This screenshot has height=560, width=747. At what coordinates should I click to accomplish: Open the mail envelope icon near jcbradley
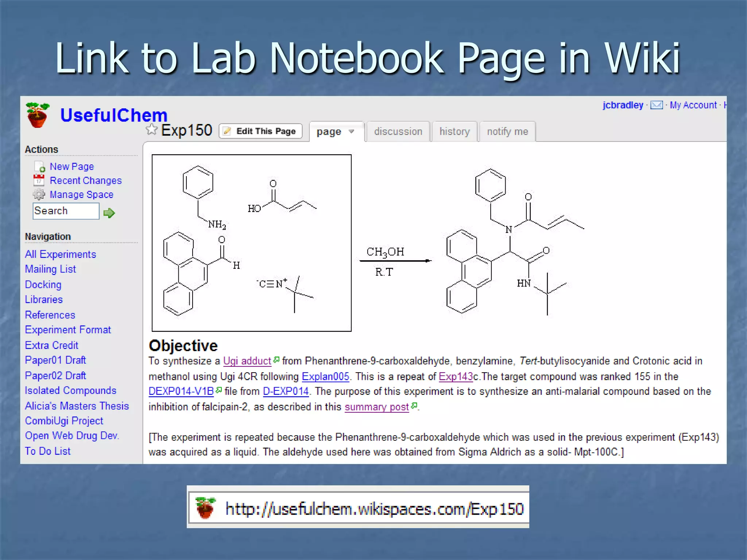pyautogui.click(x=657, y=105)
